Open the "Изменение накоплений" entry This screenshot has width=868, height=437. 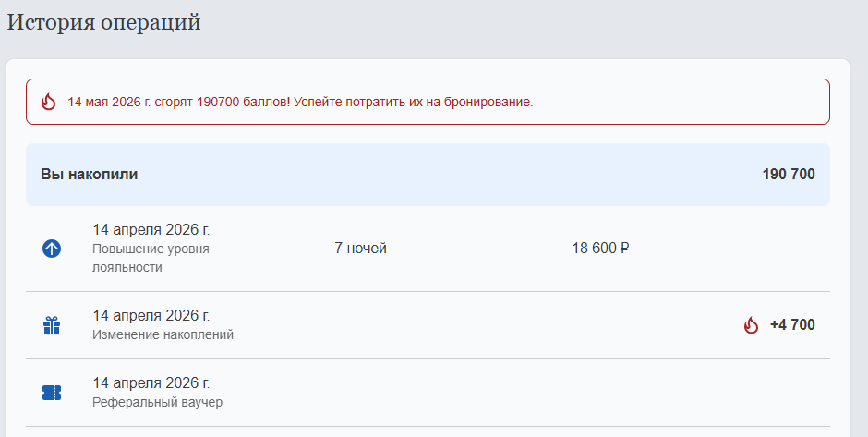click(163, 334)
